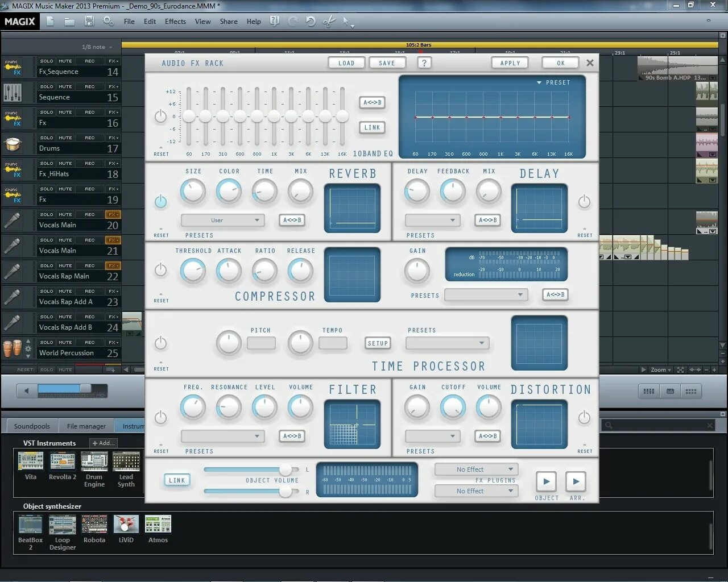Click the OK button
This screenshot has height=582, width=728.
pos(561,63)
